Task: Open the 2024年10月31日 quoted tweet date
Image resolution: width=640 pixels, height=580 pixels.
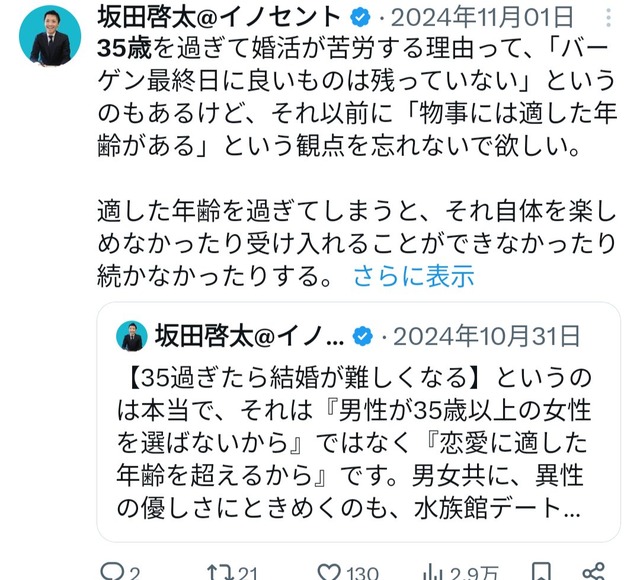Action: [487, 337]
